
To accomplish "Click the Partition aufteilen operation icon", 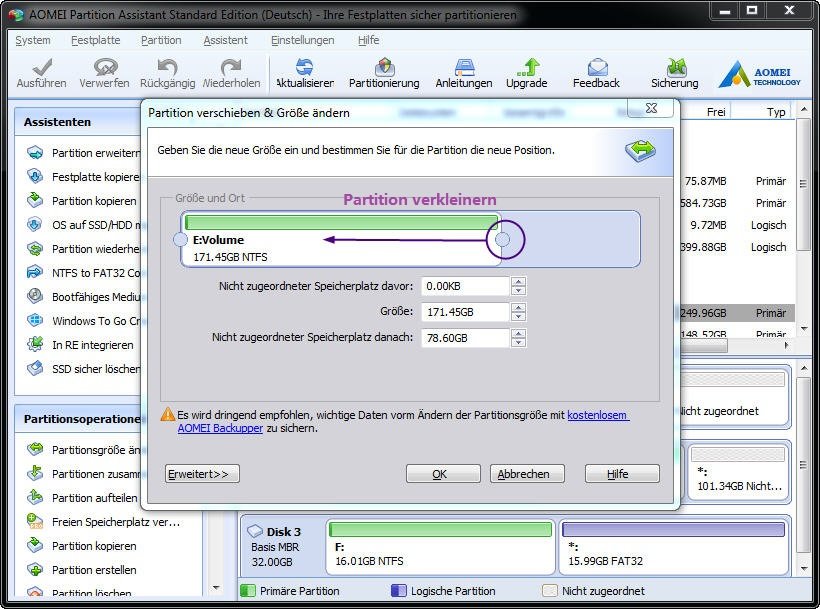I will pyautogui.click(x=35, y=497).
